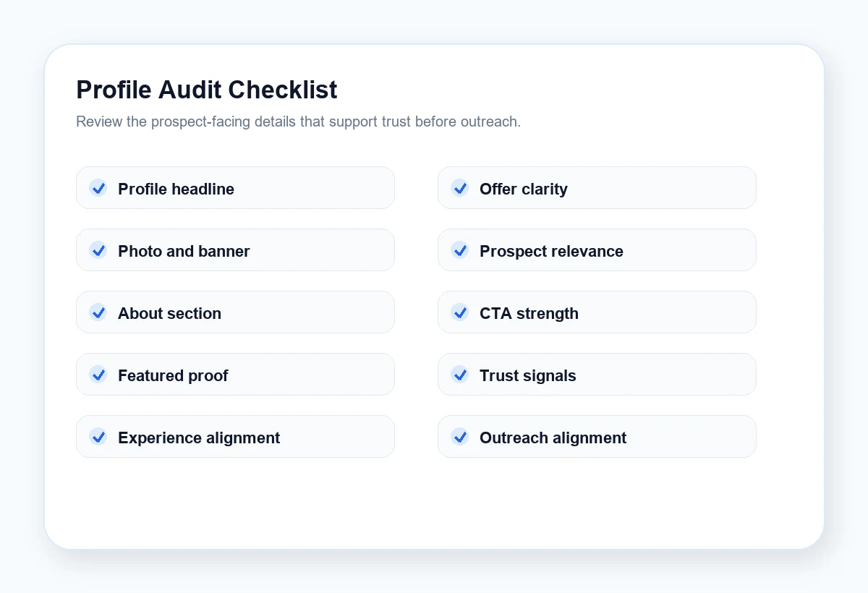Select the 'Trust signals' label text
This screenshot has height=593, width=868.
528,375
